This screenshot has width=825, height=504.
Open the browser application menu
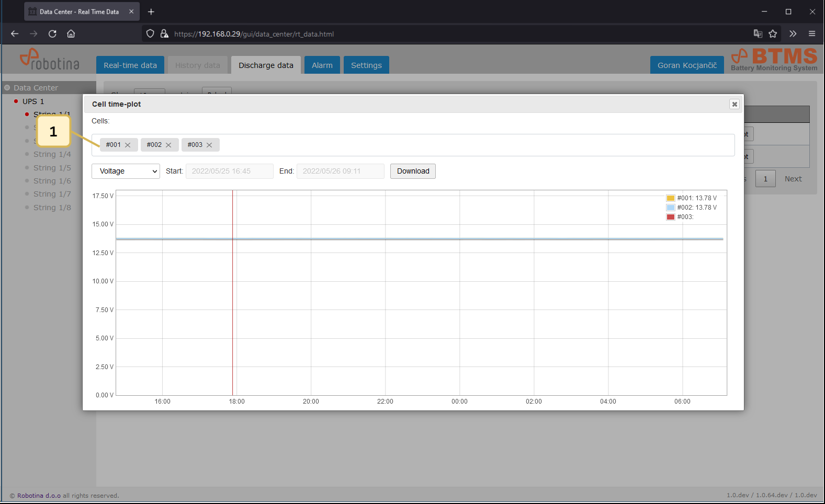[x=812, y=34]
